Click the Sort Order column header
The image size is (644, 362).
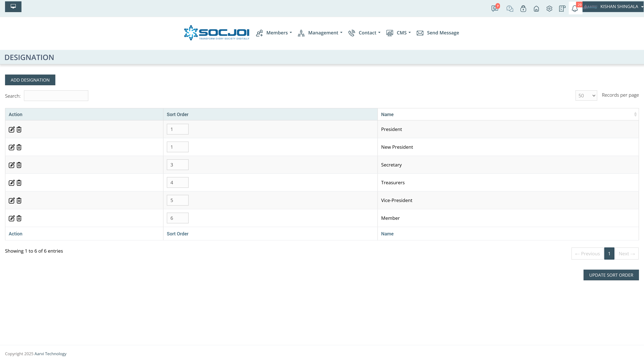270,114
